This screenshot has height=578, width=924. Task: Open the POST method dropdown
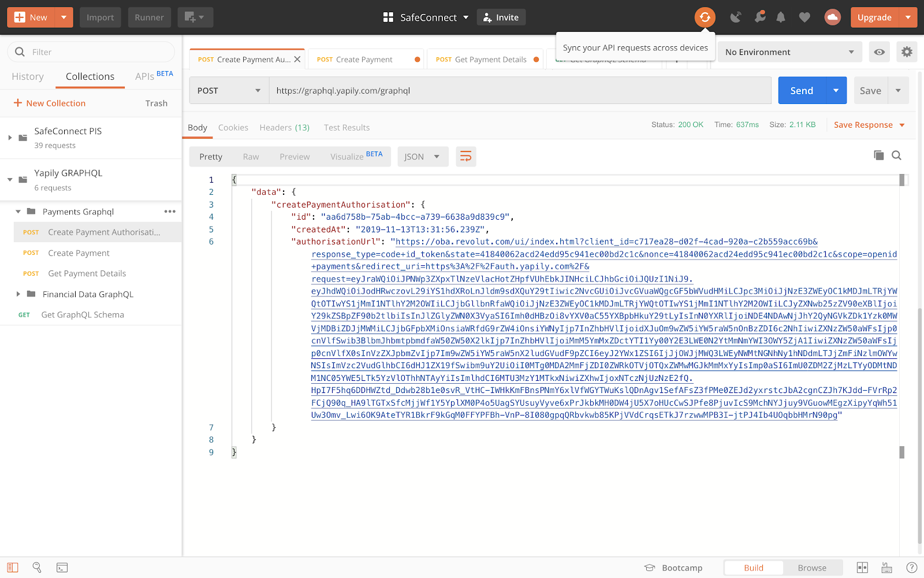(229, 91)
